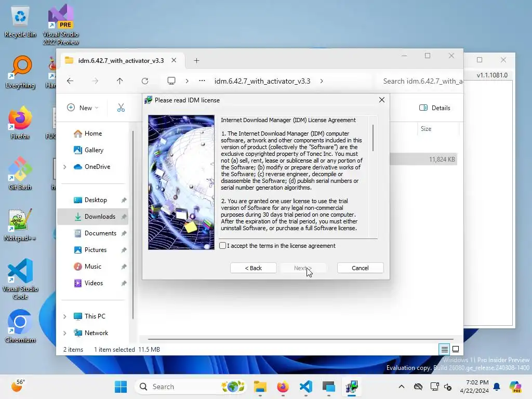Open the Copilot Preview taskbar icon
Screen dimensions: 532x399
pos(515,387)
